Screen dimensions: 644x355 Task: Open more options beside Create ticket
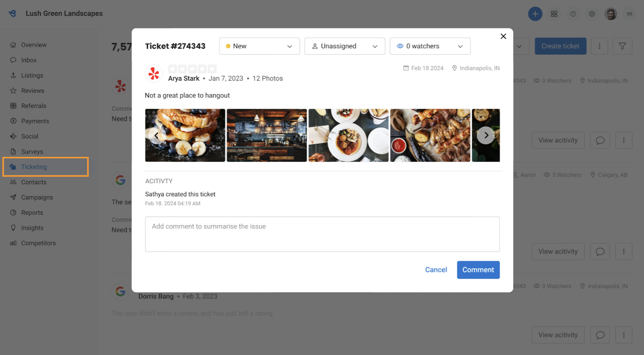[599, 46]
